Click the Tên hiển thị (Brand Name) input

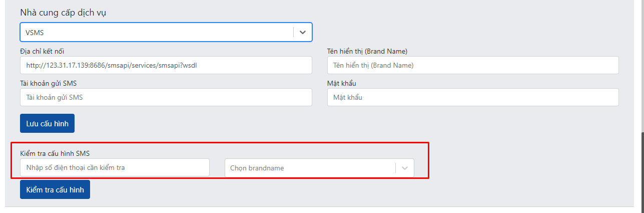(x=473, y=65)
